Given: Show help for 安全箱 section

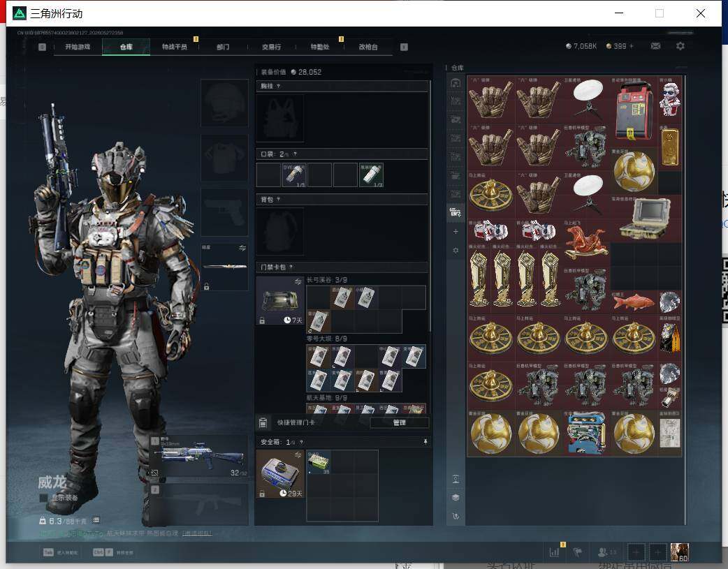Looking at the screenshot, I should tap(301, 443).
